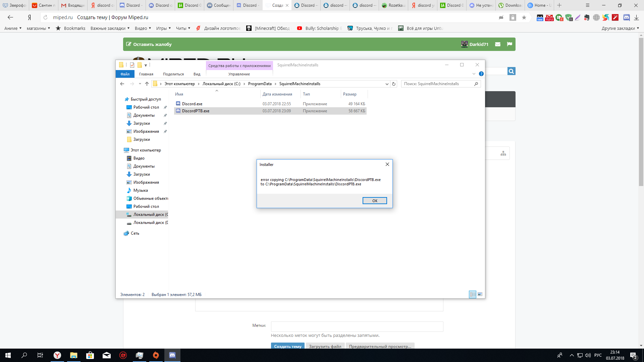Open Explorer help icon
644x362 pixels.
pos(481,74)
